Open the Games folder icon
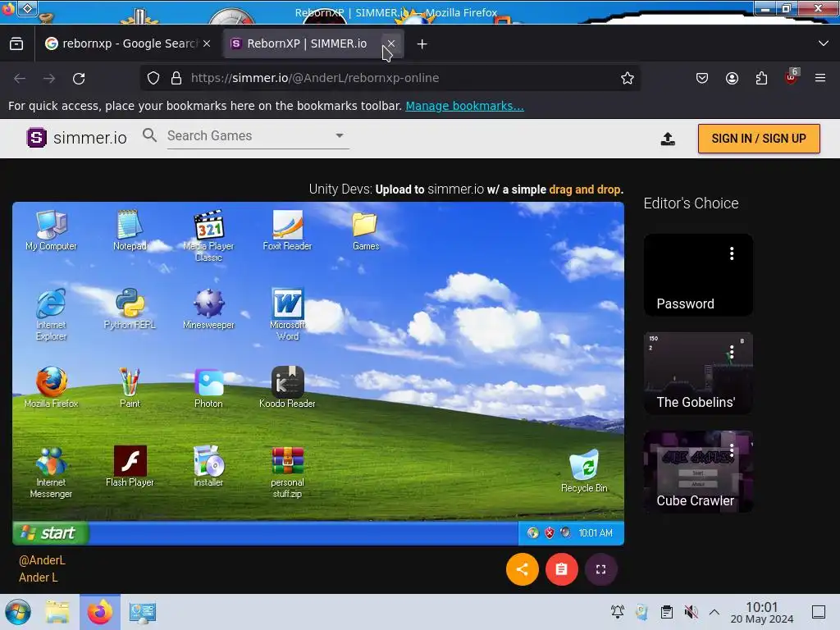This screenshot has width=840, height=630. 365,231
